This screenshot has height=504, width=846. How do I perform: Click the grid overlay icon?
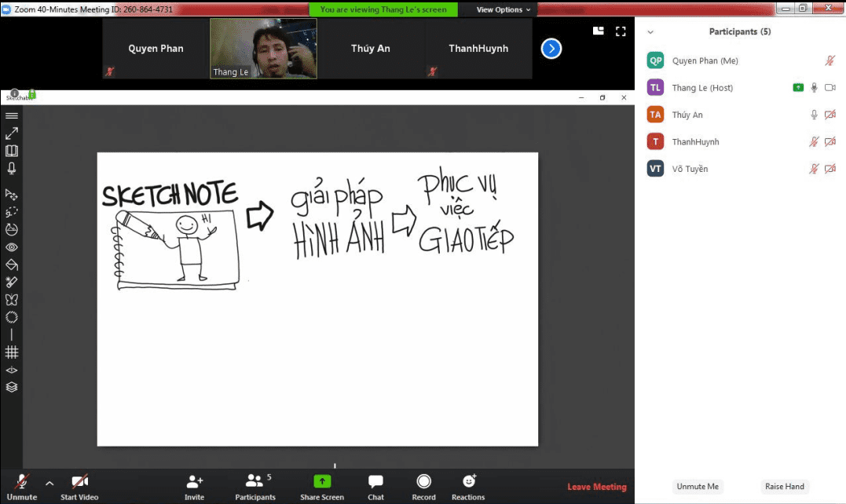[12, 352]
